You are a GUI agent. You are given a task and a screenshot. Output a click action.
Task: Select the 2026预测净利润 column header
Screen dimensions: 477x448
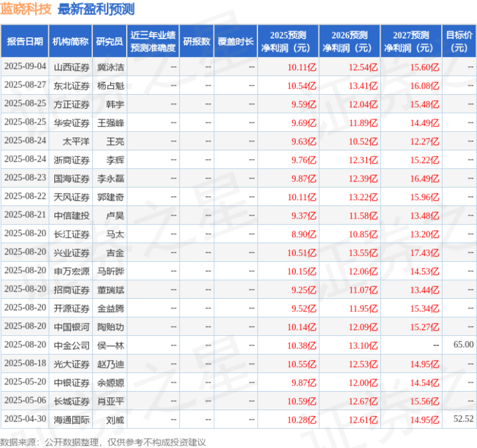click(x=350, y=41)
